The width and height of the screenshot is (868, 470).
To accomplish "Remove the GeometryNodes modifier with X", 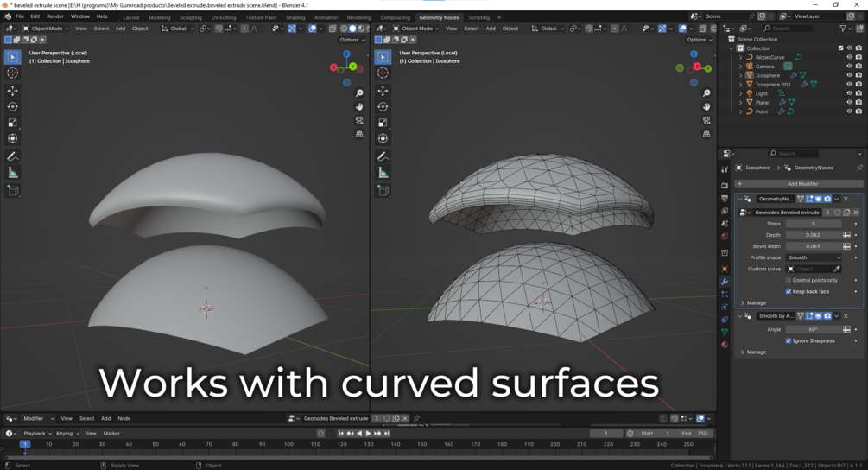I will tap(846, 199).
